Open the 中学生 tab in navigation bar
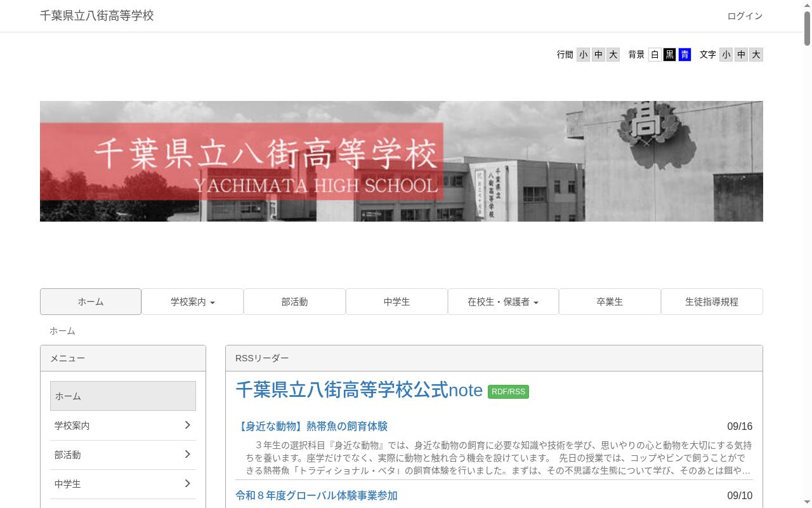 [x=397, y=302]
